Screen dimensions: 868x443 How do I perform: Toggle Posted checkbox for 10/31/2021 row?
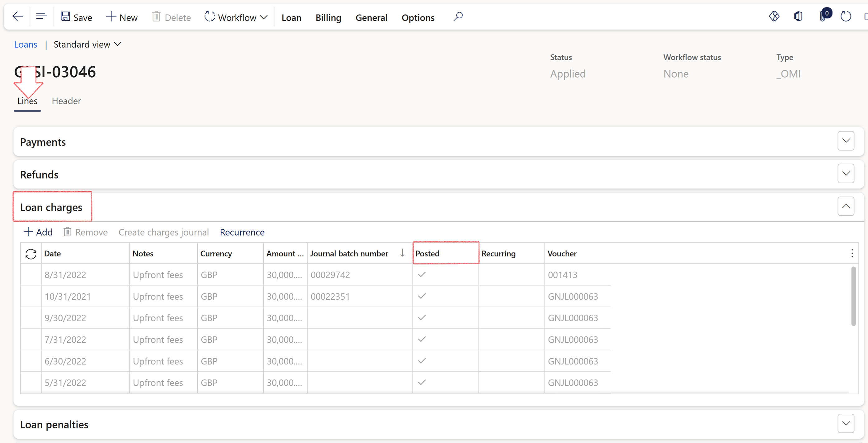coord(422,296)
